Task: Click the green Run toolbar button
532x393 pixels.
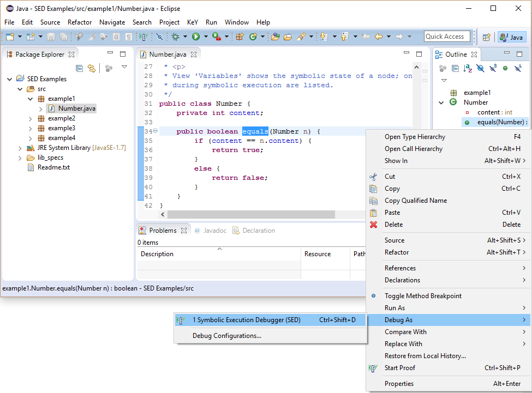Action: coord(196,37)
